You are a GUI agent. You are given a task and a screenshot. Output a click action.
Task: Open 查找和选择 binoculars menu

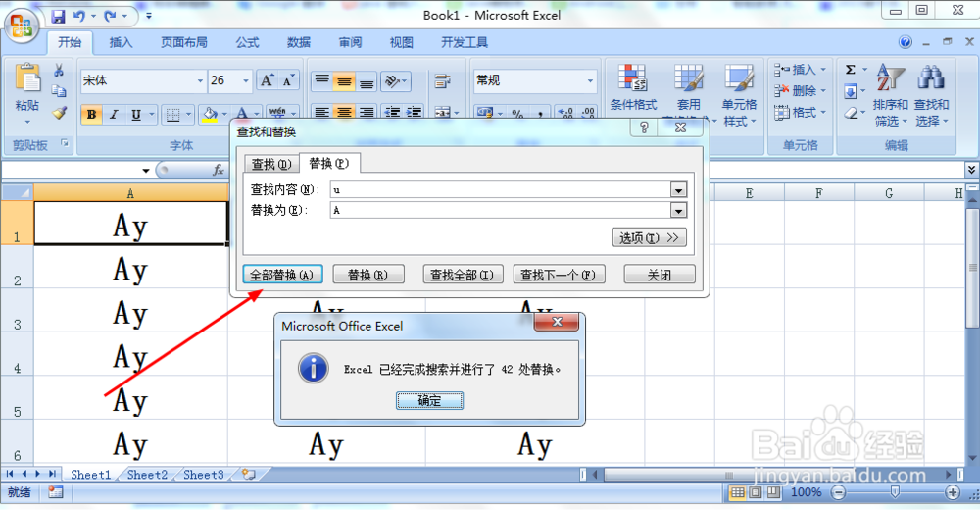click(931, 94)
